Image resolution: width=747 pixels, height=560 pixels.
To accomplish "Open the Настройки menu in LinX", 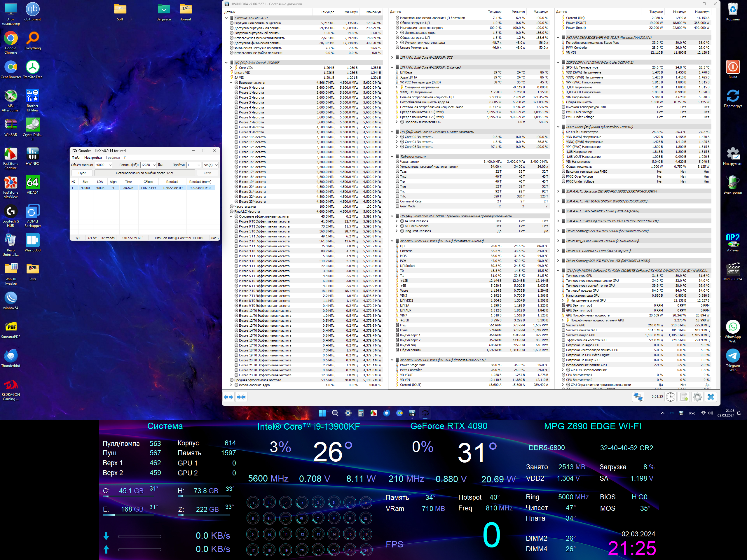I will pos(93,157).
